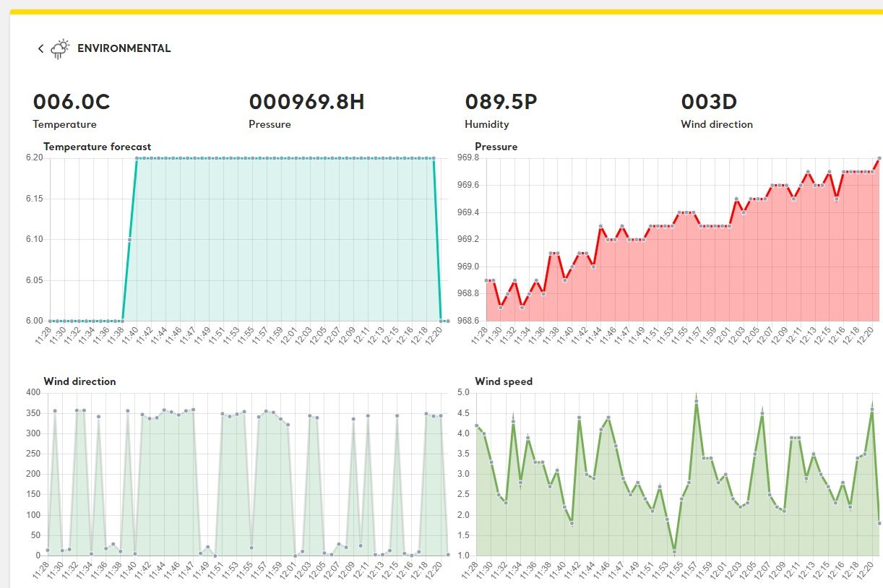Click the first pressure data point at 11:28
The height and width of the screenshot is (588, 883).
pyautogui.click(x=486, y=280)
